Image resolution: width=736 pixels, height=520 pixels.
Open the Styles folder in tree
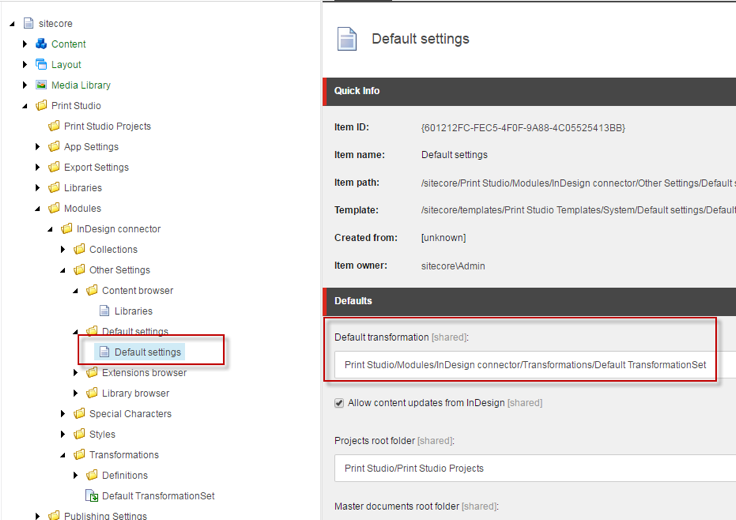(x=102, y=434)
